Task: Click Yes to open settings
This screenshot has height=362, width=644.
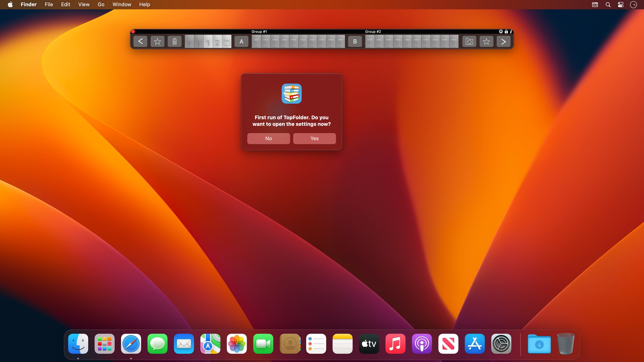Action: pos(314,138)
